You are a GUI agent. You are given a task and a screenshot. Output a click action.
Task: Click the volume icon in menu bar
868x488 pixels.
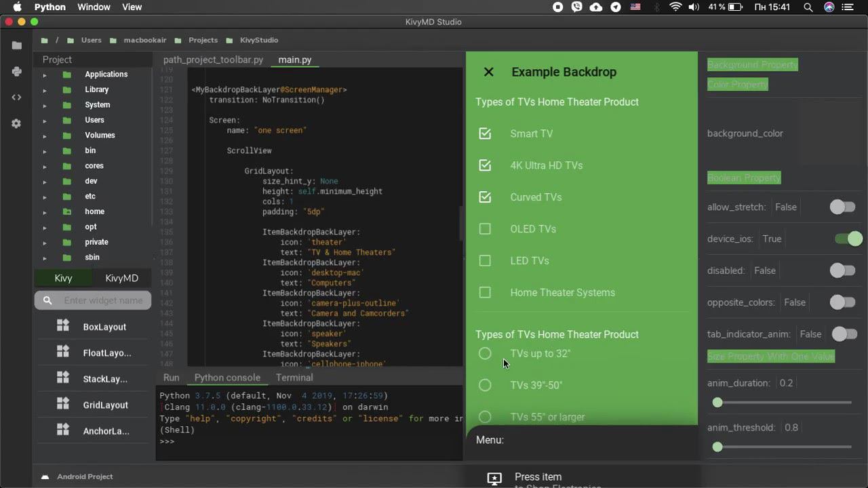[x=694, y=7]
